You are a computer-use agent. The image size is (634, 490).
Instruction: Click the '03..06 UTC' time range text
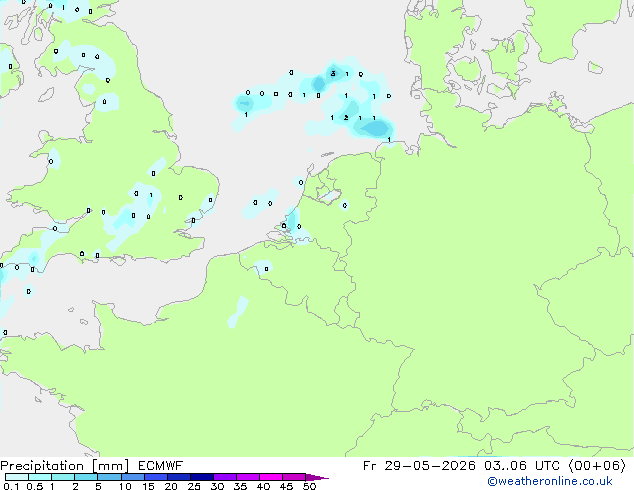[x=522, y=465]
